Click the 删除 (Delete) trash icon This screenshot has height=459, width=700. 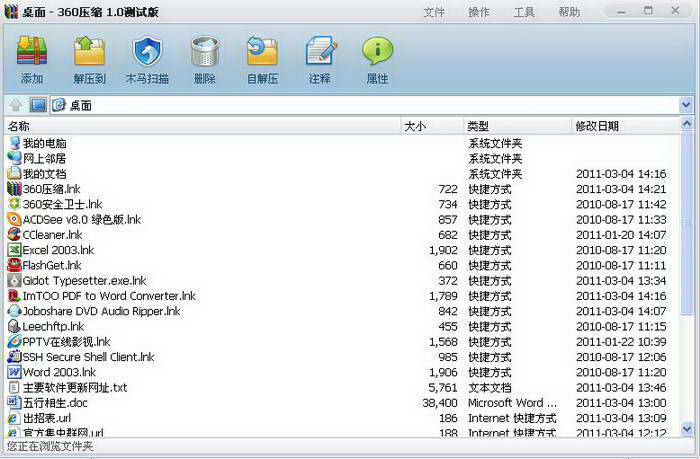pyautogui.click(x=205, y=51)
